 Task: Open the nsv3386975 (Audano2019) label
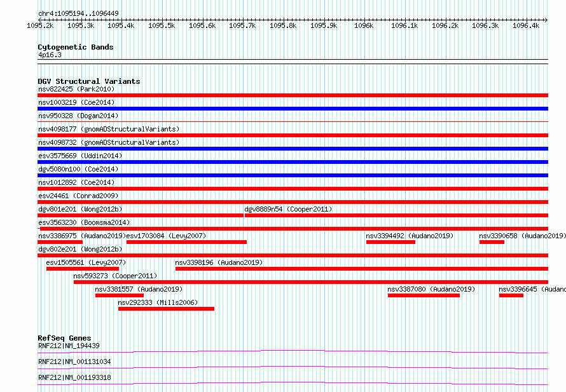pos(82,236)
